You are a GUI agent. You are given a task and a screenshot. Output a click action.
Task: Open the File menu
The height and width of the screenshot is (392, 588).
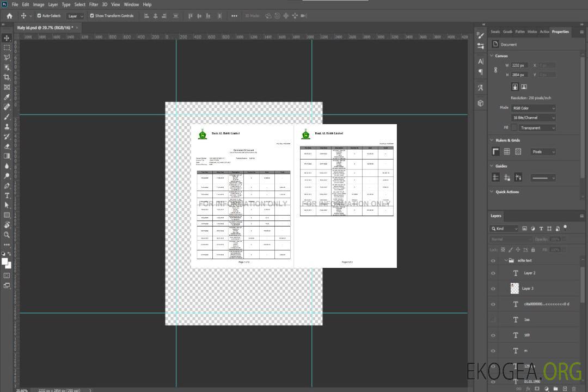pyautogui.click(x=15, y=4)
